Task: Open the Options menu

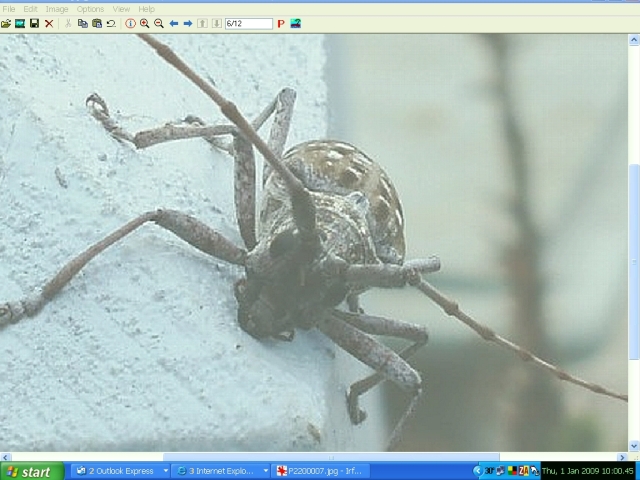Action: 90,9
